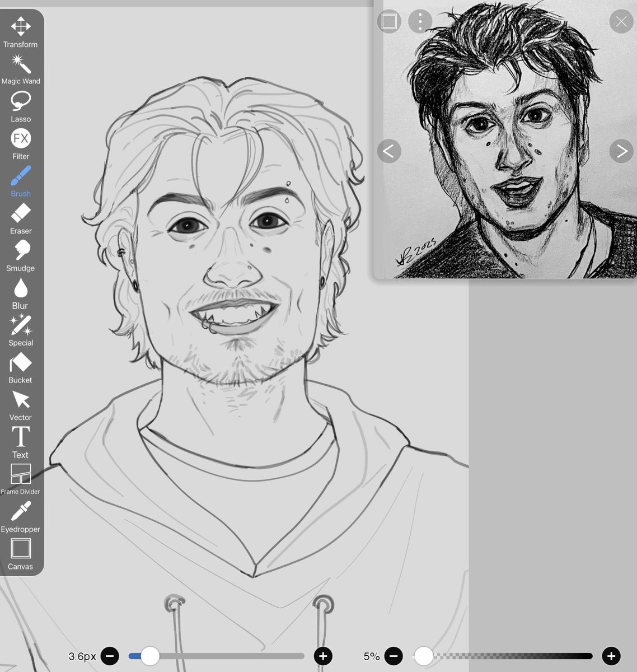This screenshot has width=637, height=672.
Task: Open the Canvas tool
Action: 21,554
